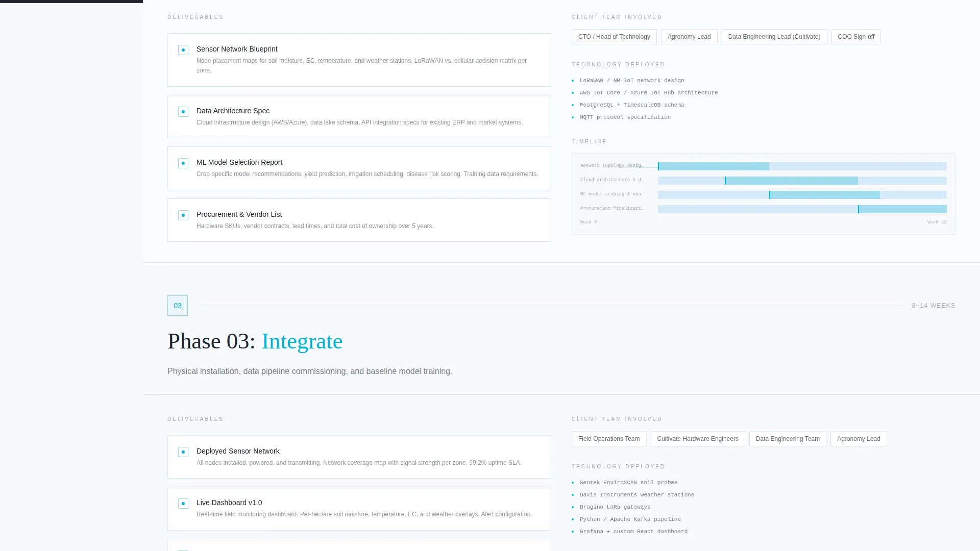This screenshot has height=551, width=980.
Task: Click the Data Architecture Spec bullet icon
Action: click(183, 112)
